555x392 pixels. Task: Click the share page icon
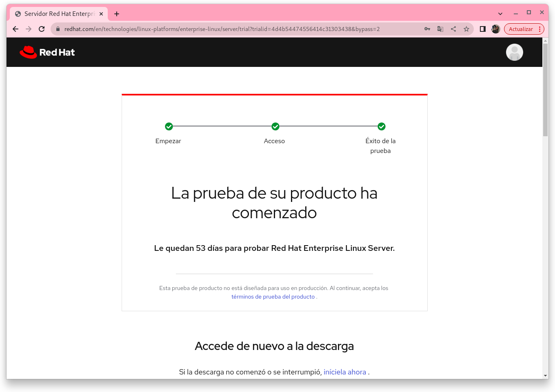pyautogui.click(x=453, y=29)
